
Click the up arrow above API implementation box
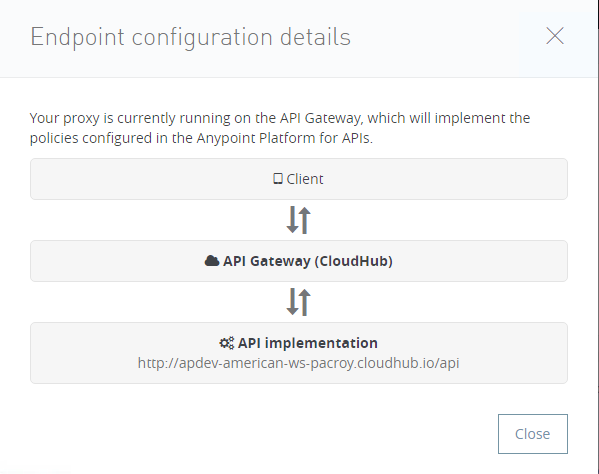pyautogui.click(x=304, y=302)
